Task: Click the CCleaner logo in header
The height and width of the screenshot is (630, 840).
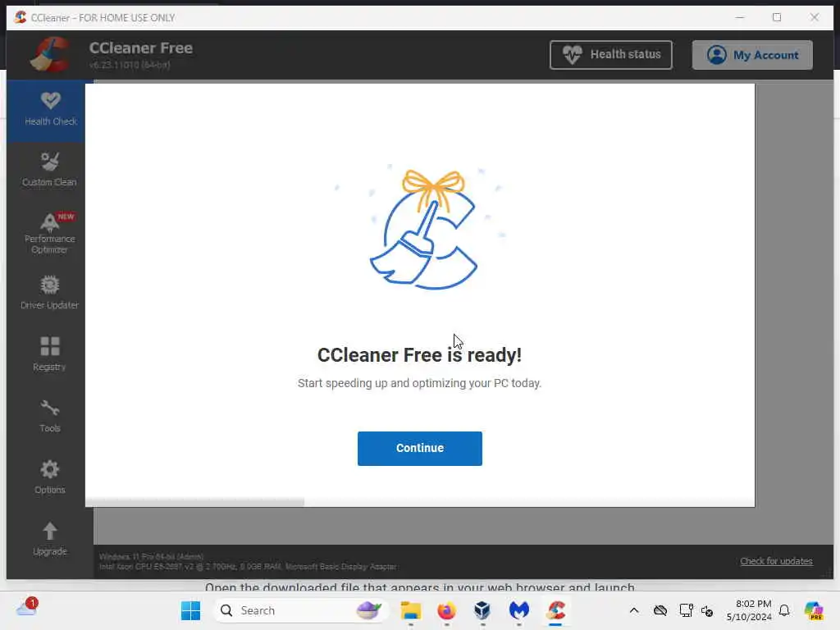Action: [x=50, y=54]
